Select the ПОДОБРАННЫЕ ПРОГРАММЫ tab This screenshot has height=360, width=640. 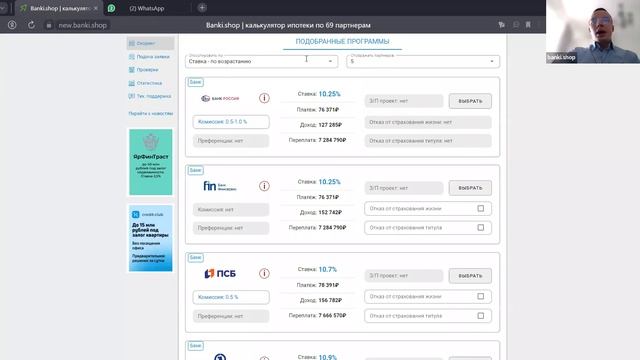342,42
